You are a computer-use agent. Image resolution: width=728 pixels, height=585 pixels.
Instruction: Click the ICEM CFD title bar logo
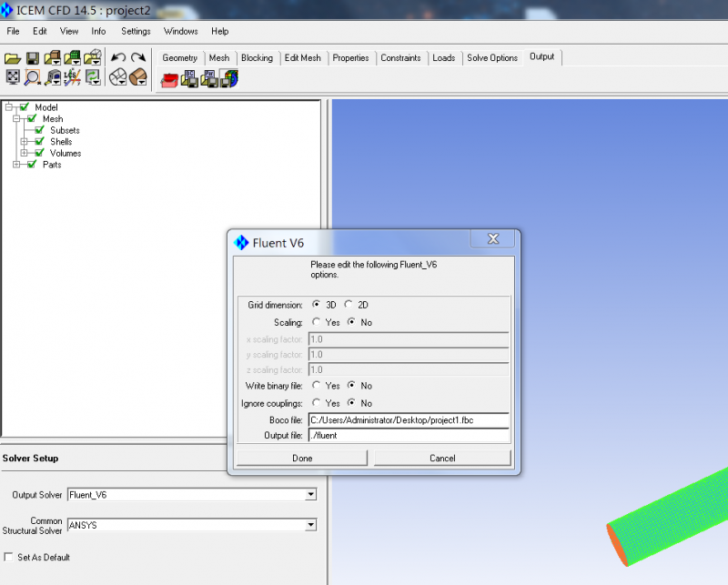pos(7,10)
